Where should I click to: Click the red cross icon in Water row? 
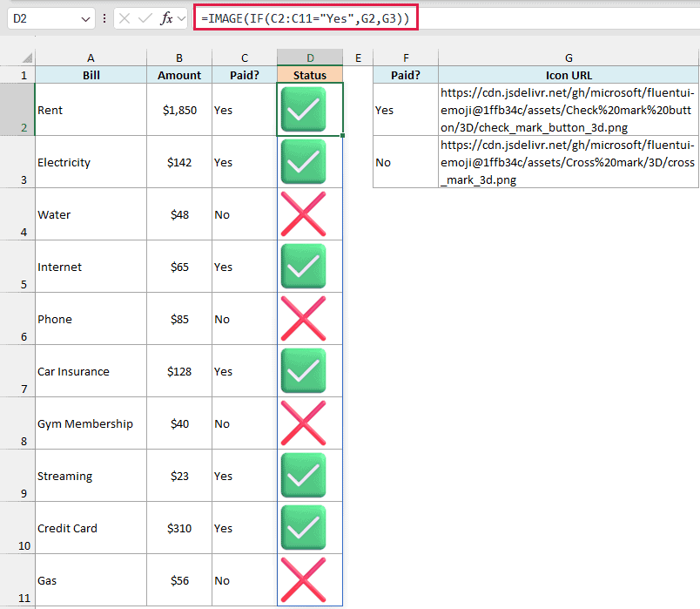tap(303, 214)
